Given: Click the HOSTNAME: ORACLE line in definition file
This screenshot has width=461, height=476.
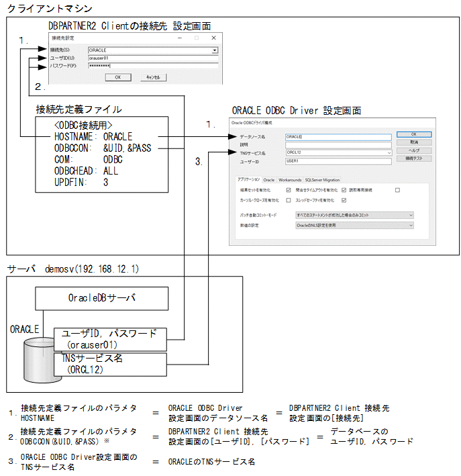Looking at the screenshot, I should 93,136.
